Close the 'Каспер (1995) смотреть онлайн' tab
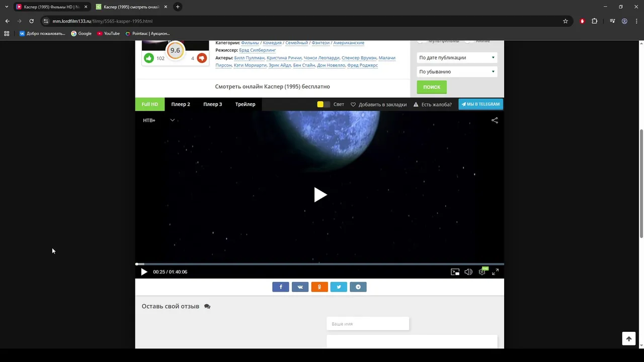 166,7
